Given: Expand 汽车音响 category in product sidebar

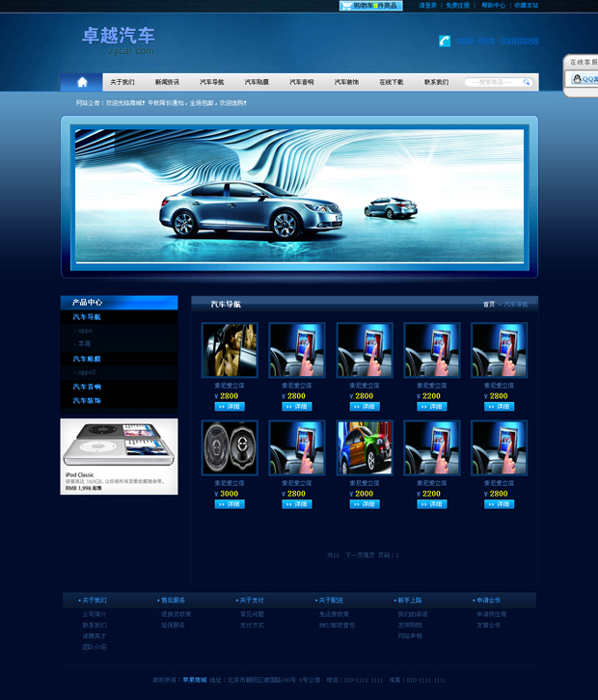Looking at the screenshot, I should [88, 387].
